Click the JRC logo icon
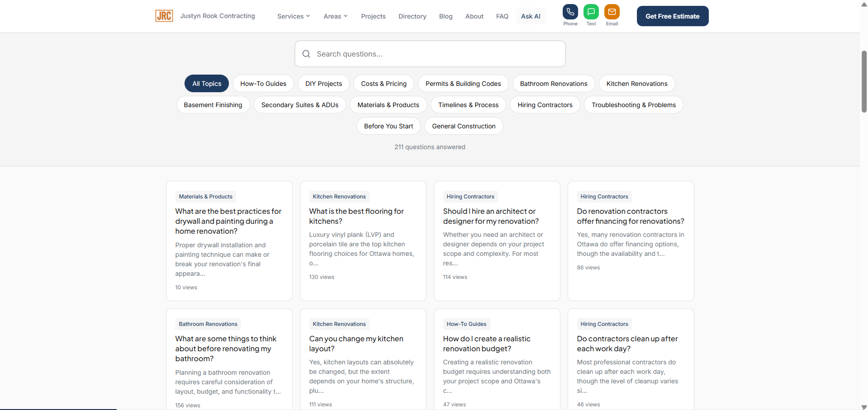 click(x=164, y=16)
